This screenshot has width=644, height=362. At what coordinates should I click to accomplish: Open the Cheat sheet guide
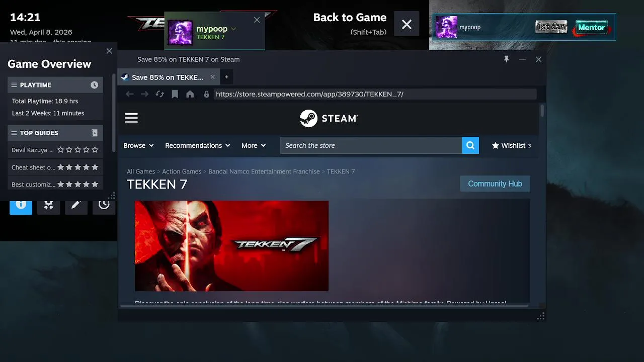coord(55,167)
